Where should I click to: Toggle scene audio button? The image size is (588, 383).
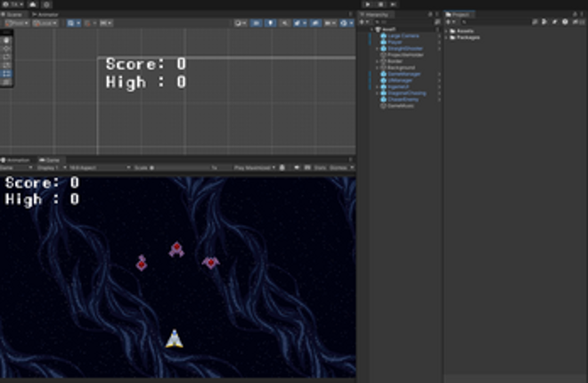284,23
